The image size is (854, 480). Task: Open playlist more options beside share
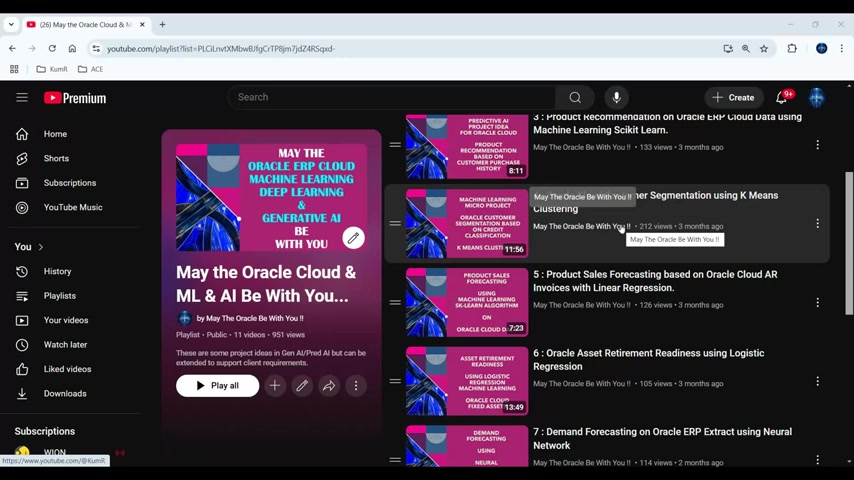click(356, 386)
